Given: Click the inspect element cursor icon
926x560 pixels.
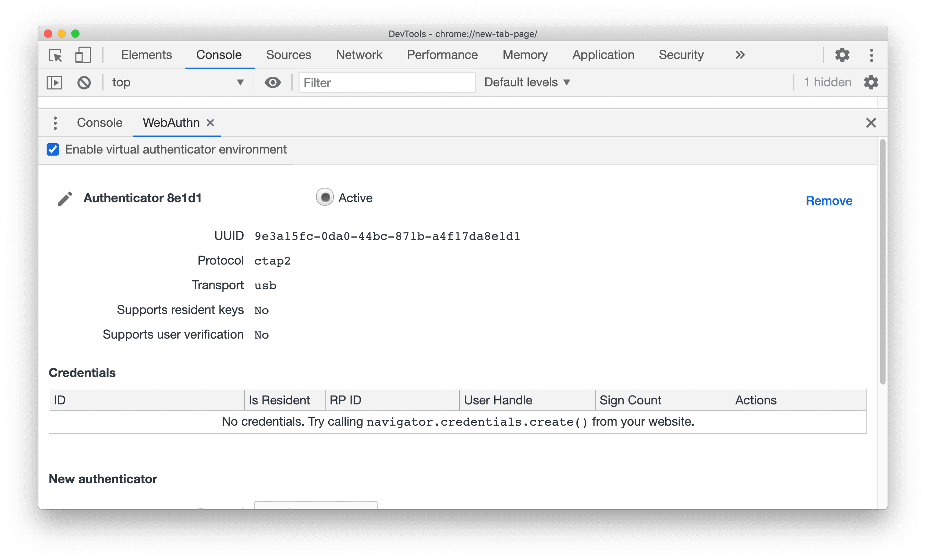Looking at the screenshot, I should [56, 55].
